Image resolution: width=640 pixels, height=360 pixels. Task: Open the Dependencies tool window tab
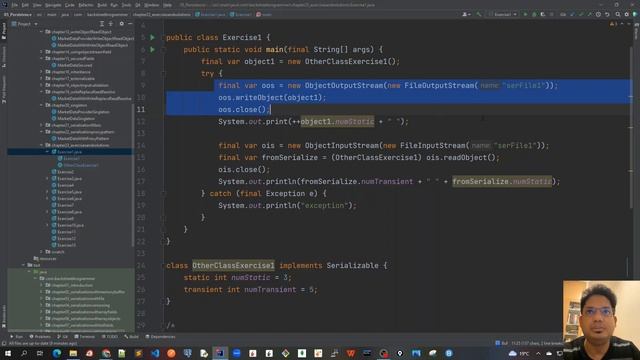160,337
